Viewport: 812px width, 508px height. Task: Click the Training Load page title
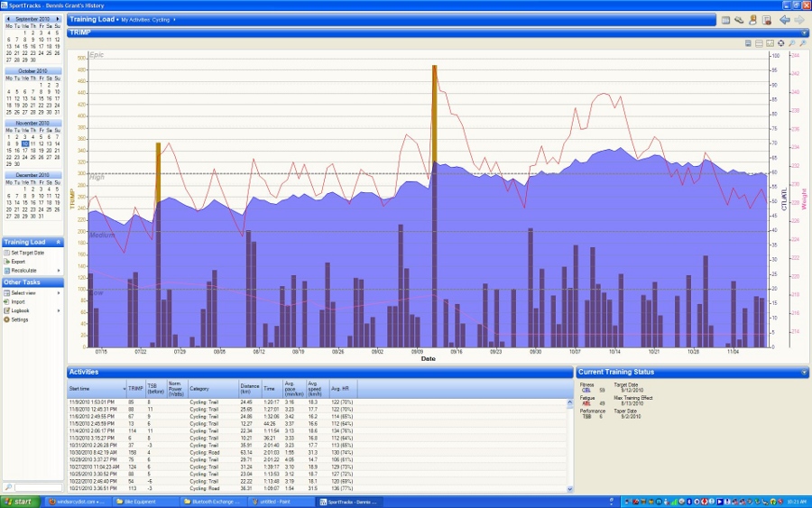click(x=92, y=19)
